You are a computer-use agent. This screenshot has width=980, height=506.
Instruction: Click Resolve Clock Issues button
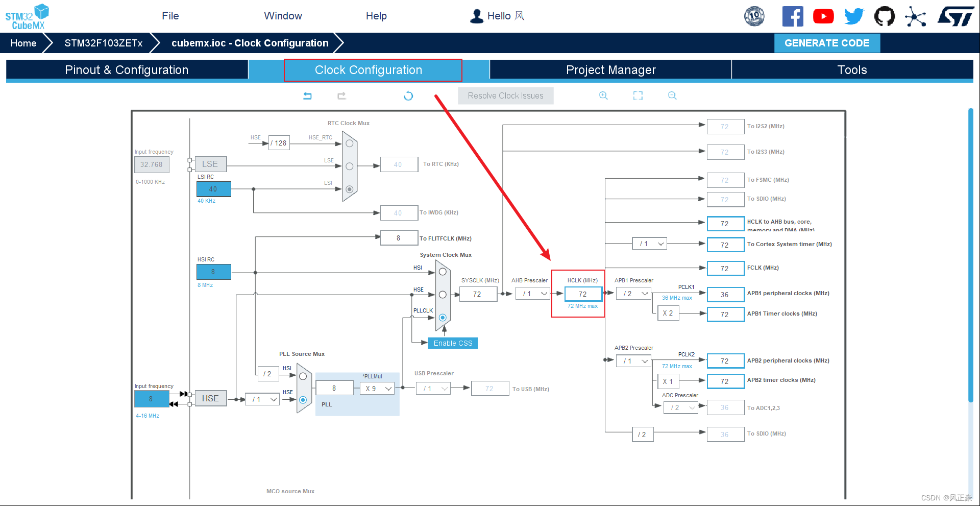(505, 95)
